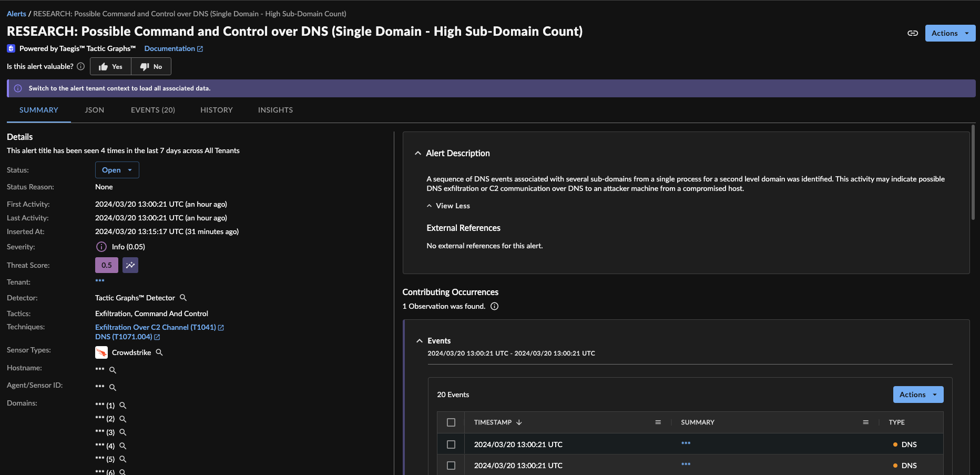Click info icon beside alert valuable question
980x475 pixels.
click(81, 66)
